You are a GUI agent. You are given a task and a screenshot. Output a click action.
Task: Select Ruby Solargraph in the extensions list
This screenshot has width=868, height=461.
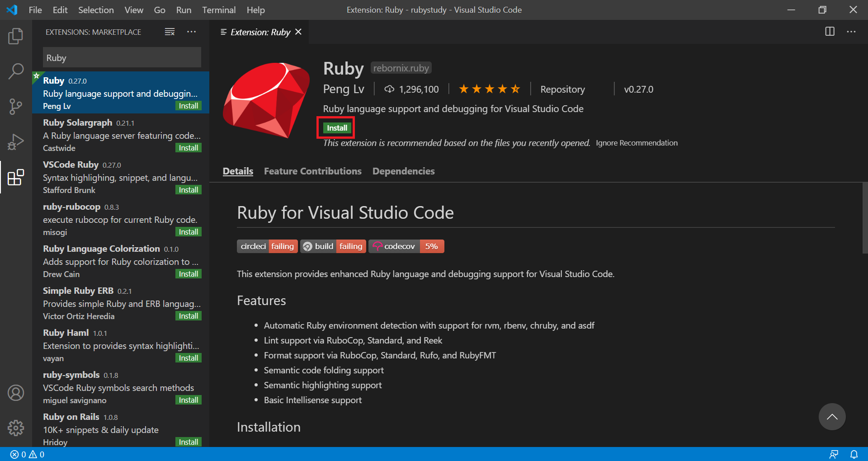point(121,135)
